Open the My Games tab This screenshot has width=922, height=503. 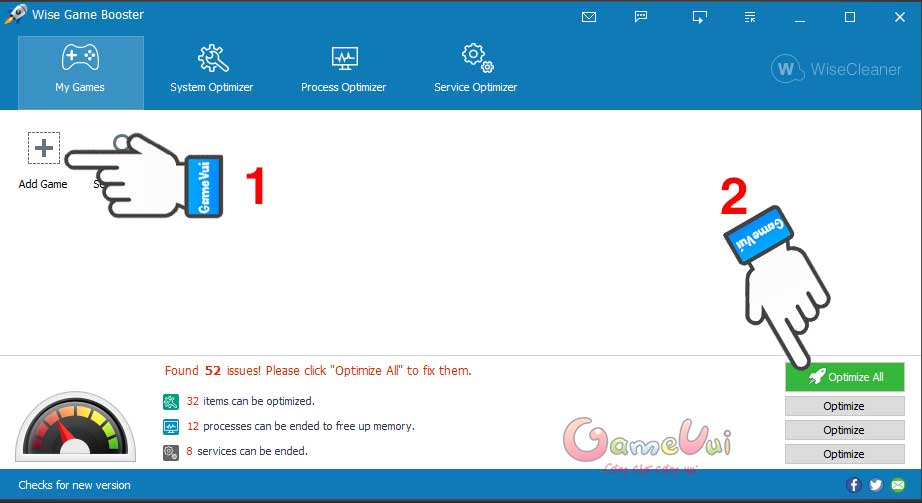80,72
